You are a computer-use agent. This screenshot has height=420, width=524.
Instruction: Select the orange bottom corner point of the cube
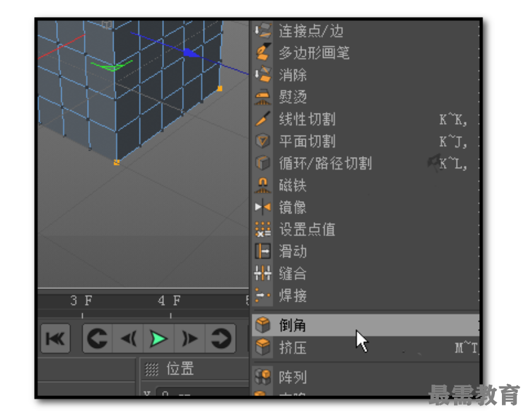point(117,162)
